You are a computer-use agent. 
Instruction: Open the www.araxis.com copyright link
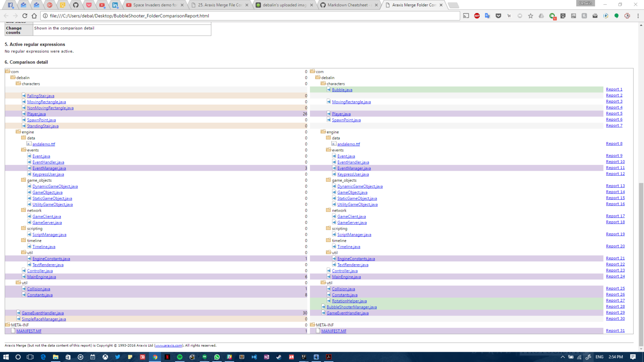(x=170, y=345)
